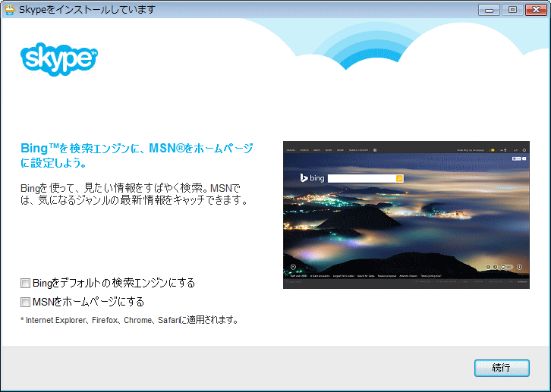Click the Bing homepage preview thumbnail
This screenshot has height=392, width=551.
point(406,215)
